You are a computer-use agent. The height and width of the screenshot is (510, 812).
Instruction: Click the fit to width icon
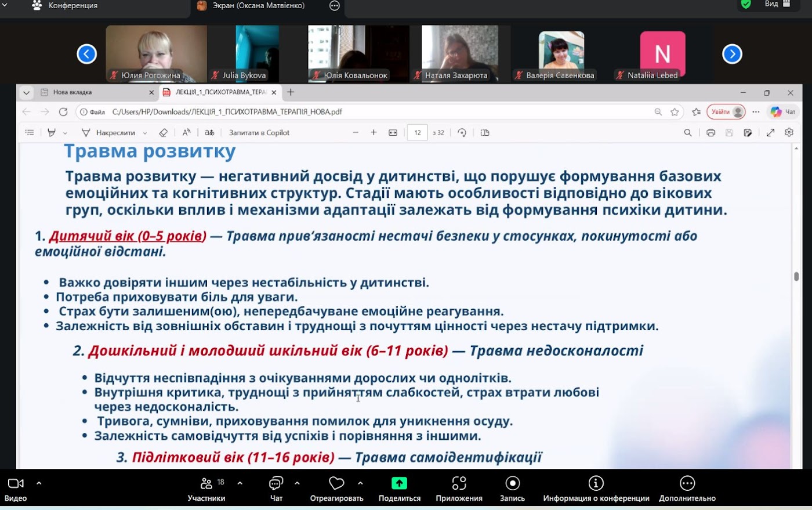click(393, 133)
